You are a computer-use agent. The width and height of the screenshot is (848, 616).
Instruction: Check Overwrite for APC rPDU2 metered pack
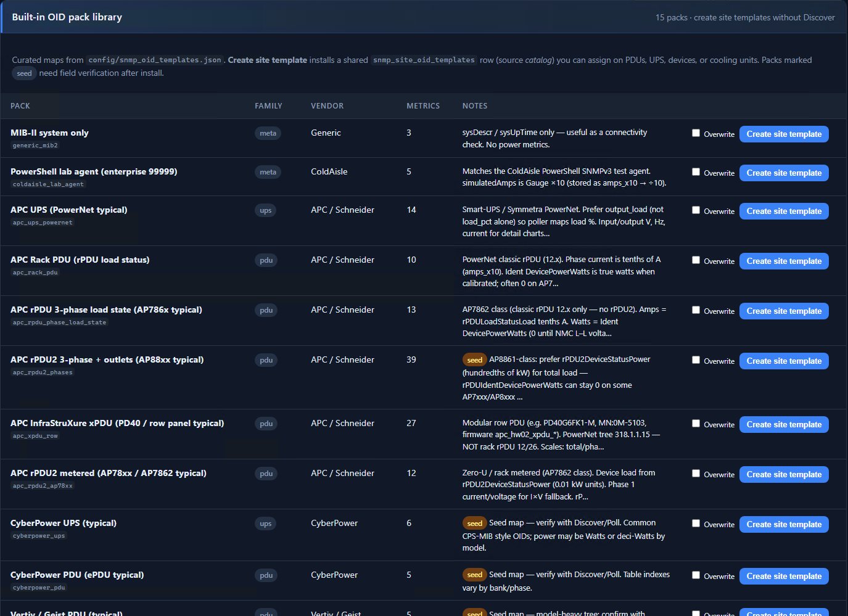coord(696,474)
